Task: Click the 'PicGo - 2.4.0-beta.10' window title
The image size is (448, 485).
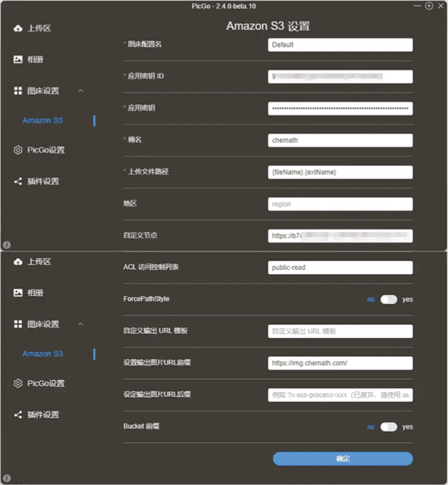Action: click(x=224, y=6)
